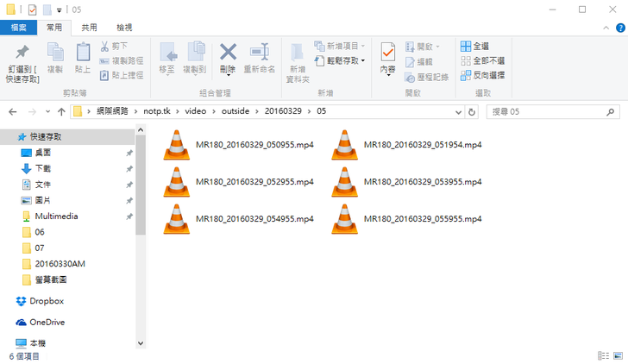The height and width of the screenshot is (364, 628).
Task: Click the search magnifier icon
Action: 611,112
